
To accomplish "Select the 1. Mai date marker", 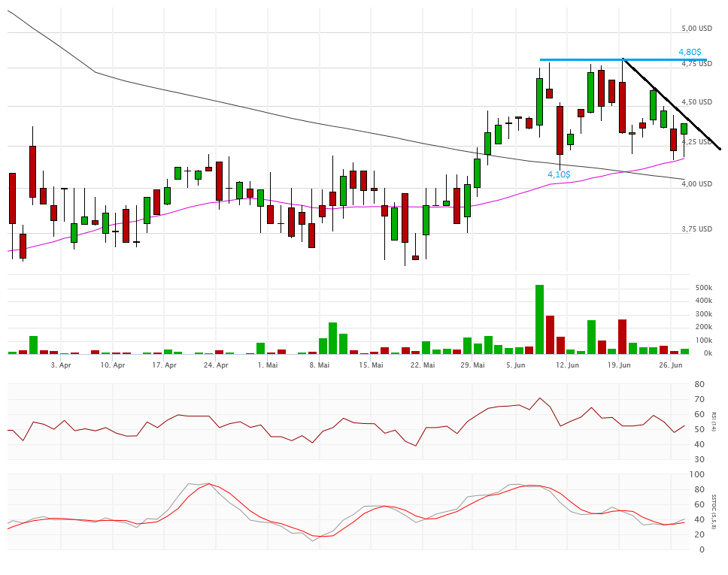I will pos(268,365).
